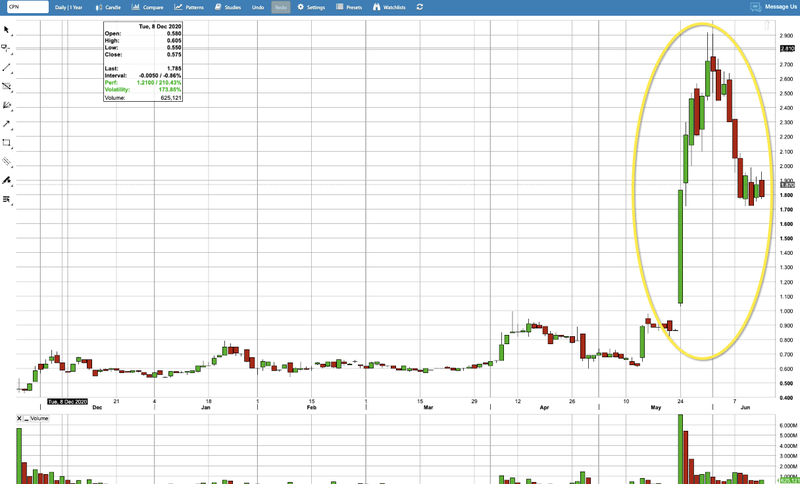Select the pointer cursor tool
The width and height of the screenshot is (800, 484).
[x=6, y=30]
